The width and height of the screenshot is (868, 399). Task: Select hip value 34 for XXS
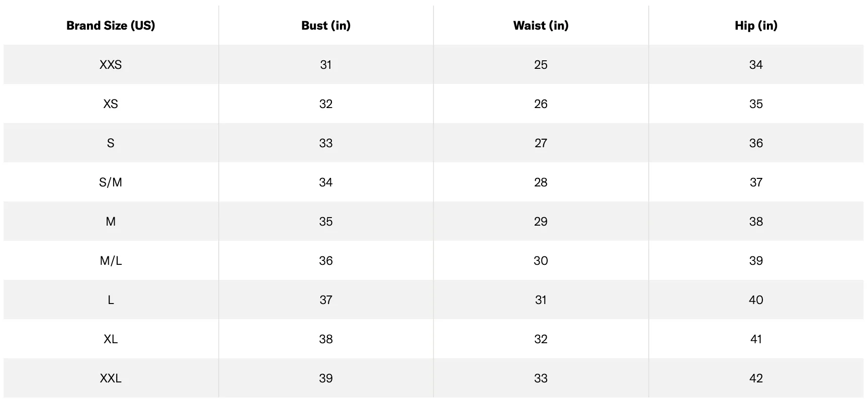pyautogui.click(x=756, y=65)
